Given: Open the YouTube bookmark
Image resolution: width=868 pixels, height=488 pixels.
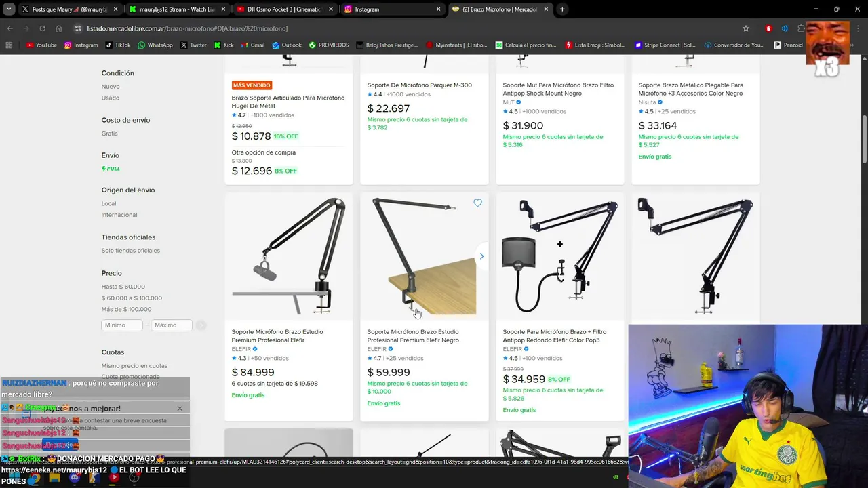Looking at the screenshot, I should coord(41,45).
